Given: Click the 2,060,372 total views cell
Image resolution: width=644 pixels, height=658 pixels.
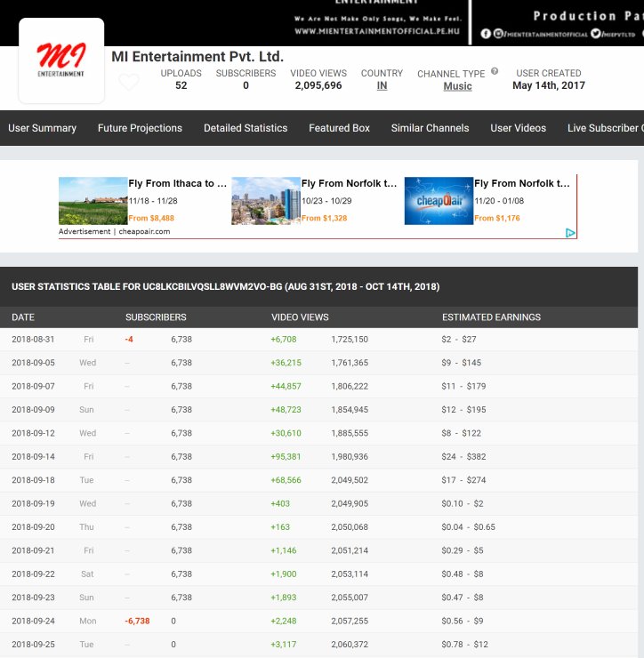Looking at the screenshot, I should point(350,645).
